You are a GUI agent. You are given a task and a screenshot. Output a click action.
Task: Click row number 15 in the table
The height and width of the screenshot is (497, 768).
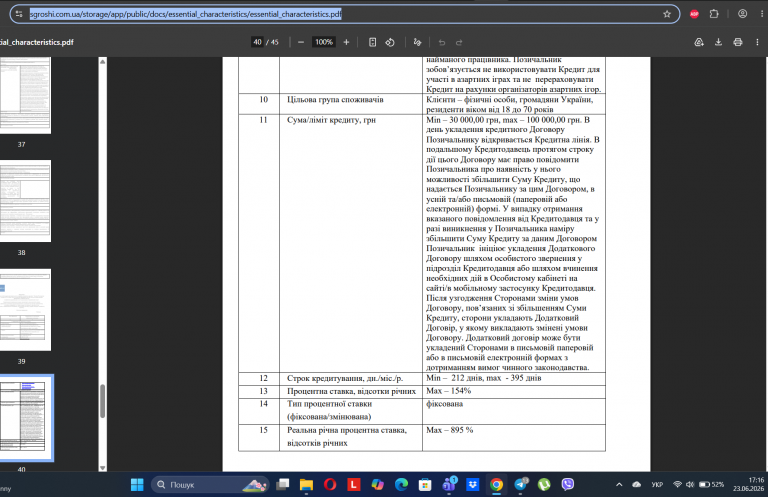point(264,430)
